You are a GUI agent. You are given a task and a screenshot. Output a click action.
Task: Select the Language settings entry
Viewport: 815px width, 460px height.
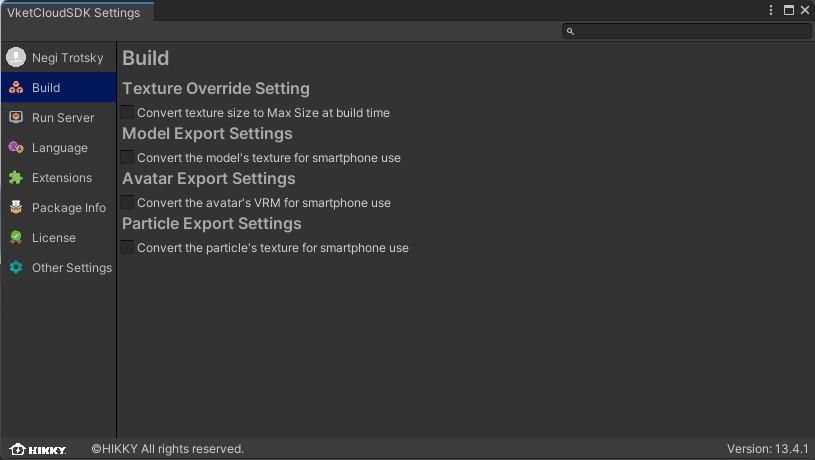coord(60,148)
